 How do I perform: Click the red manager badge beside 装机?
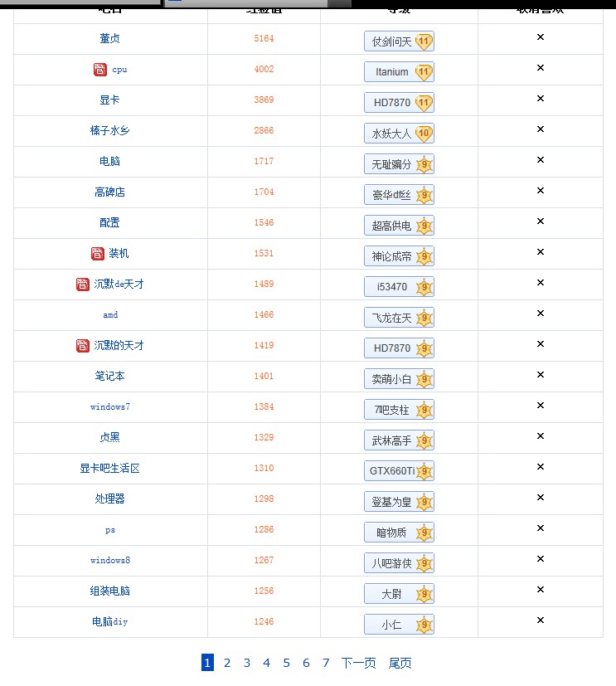click(x=98, y=254)
